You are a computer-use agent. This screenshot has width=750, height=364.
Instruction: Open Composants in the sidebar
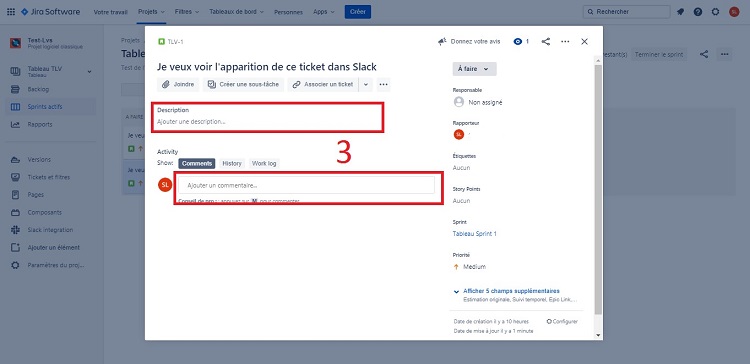[x=51, y=212]
